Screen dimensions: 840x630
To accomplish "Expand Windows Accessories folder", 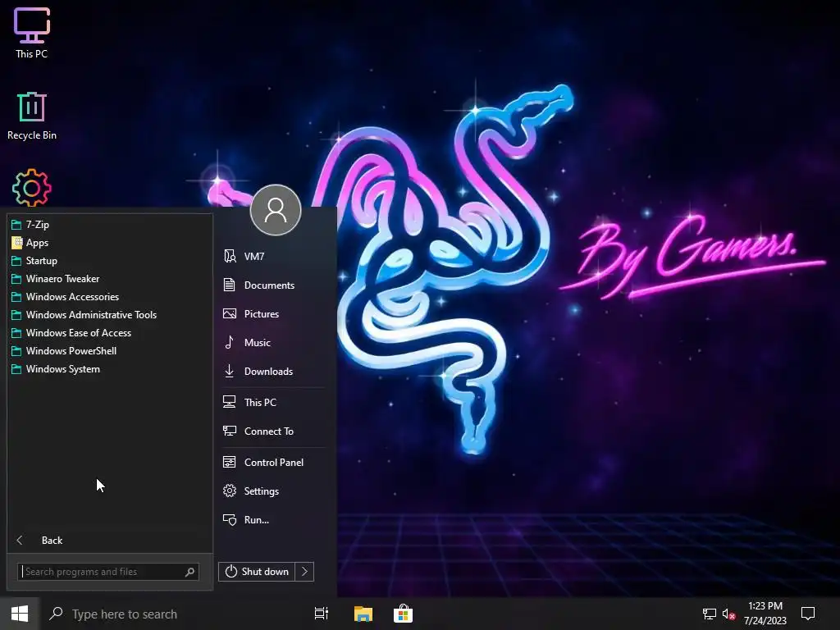I will click(110, 297).
